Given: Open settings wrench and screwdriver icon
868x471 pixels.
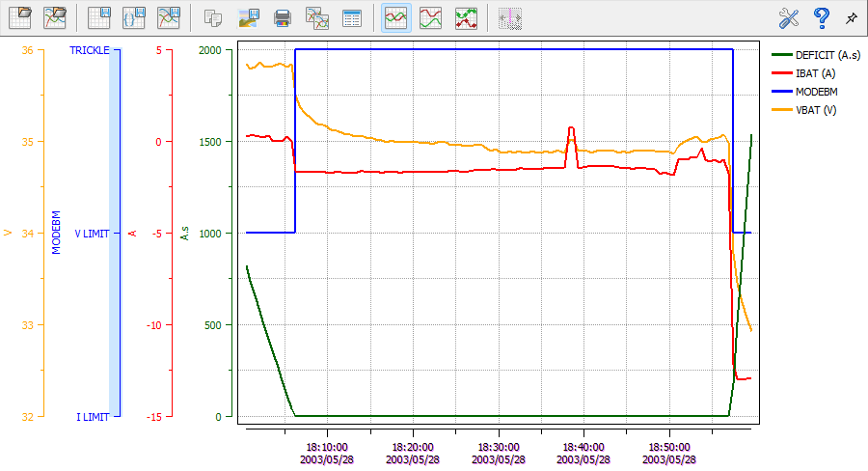Looking at the screenshot, I should (789, 17).
